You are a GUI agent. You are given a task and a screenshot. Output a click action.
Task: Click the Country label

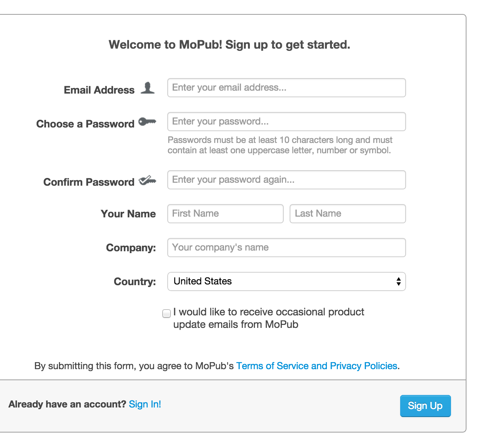pos(135,281)
